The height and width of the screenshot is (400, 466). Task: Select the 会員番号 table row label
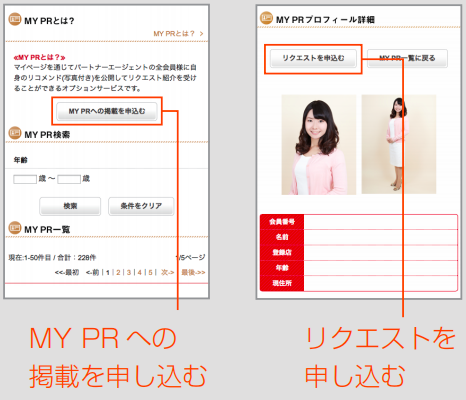282,222
